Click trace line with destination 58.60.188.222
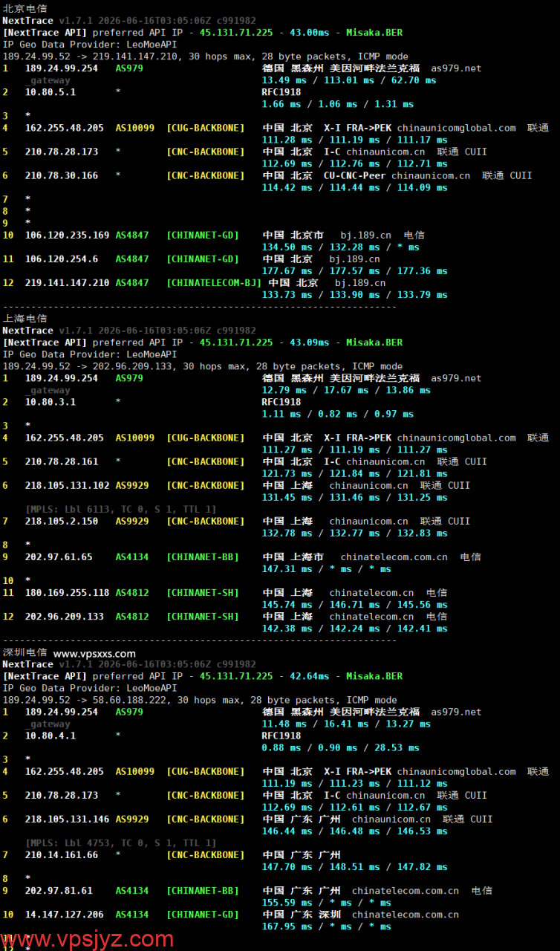 pyautogui.click(x=200, y=700)
